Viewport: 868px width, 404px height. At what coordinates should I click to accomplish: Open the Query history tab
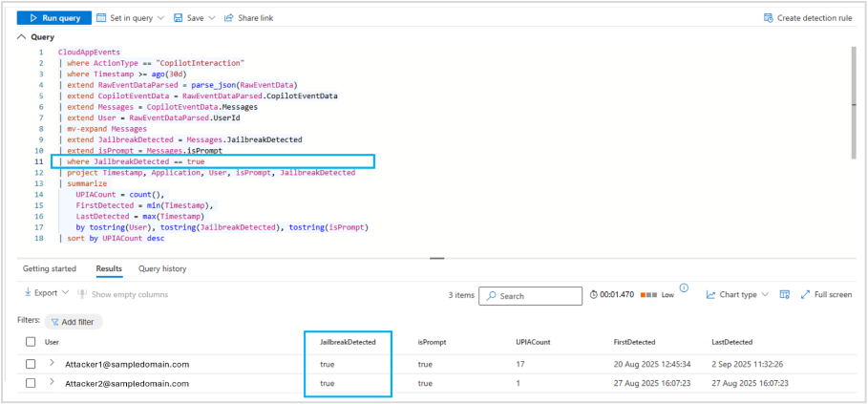[162, 268]
